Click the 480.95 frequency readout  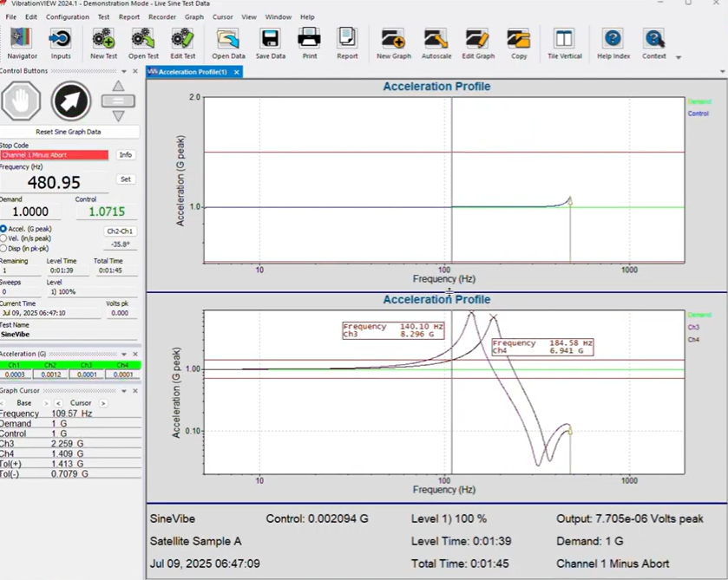[x=54, y=182]
